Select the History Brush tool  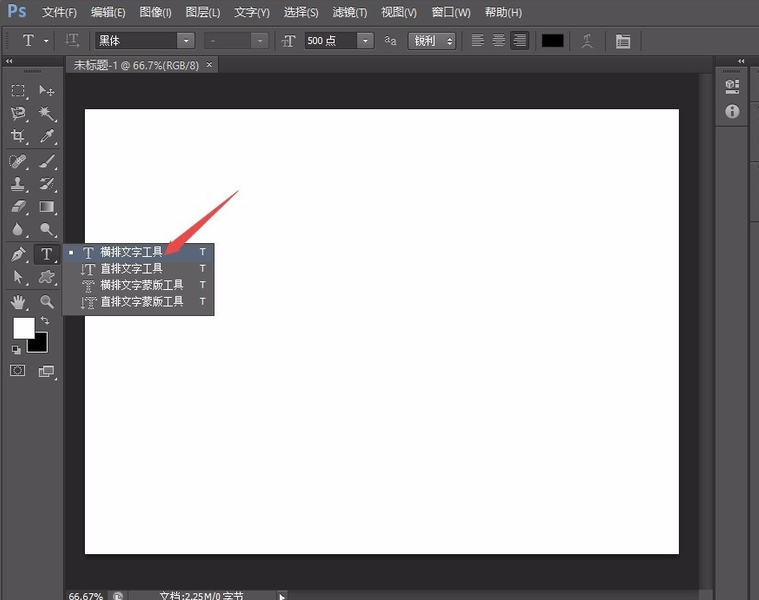(x=46, y=184)
